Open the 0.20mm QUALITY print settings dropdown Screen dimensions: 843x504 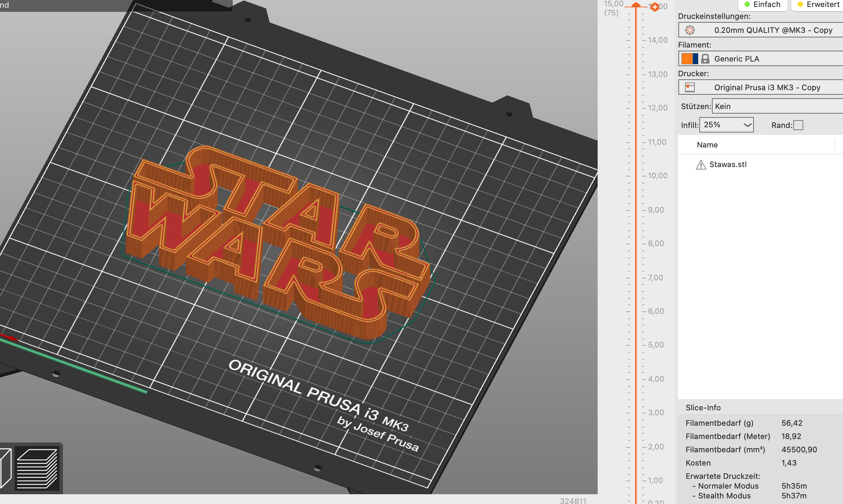pyautogui.click(x=761, y=30)
